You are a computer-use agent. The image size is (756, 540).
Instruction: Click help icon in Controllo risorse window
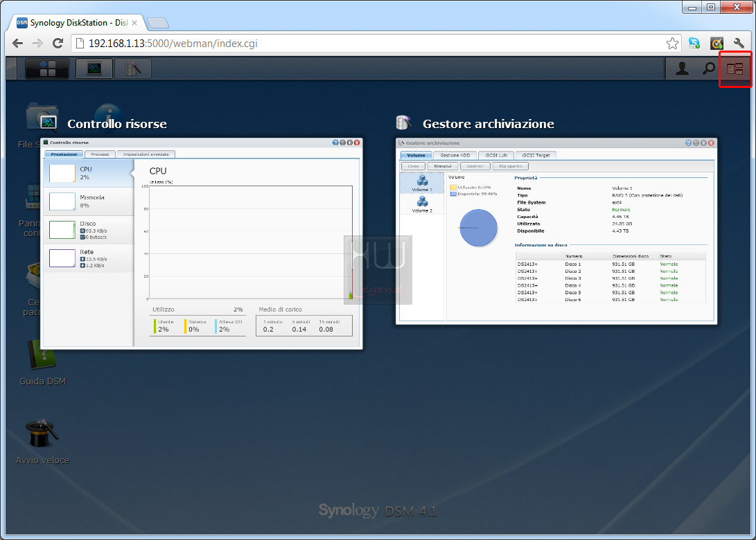click(x=335, y=143)
